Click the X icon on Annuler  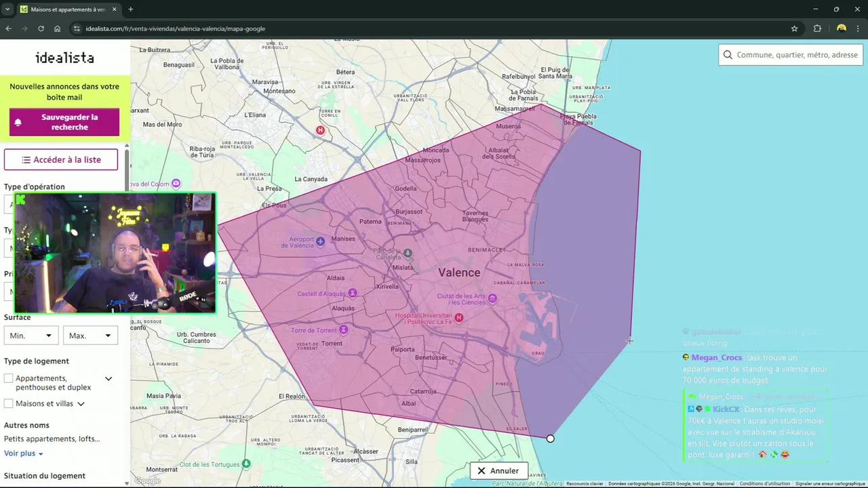[481, 470]
